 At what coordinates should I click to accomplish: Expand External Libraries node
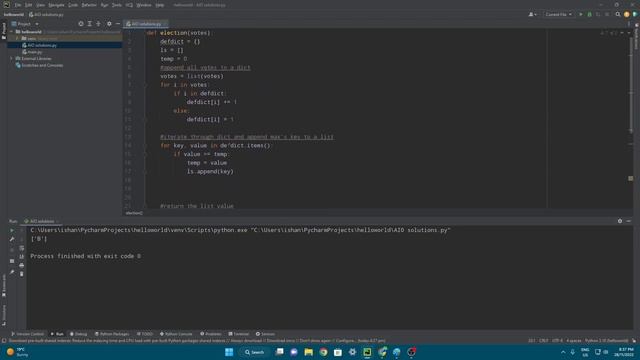coord(12,58)
